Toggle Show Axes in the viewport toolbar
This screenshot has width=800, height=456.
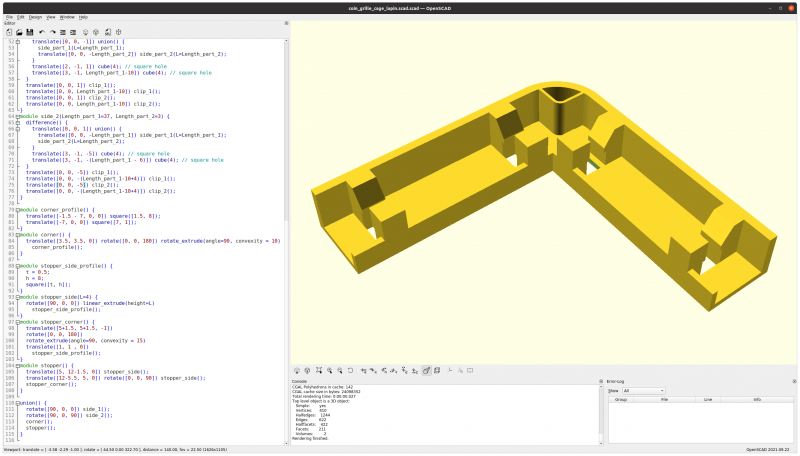click(x=449, y=371)
